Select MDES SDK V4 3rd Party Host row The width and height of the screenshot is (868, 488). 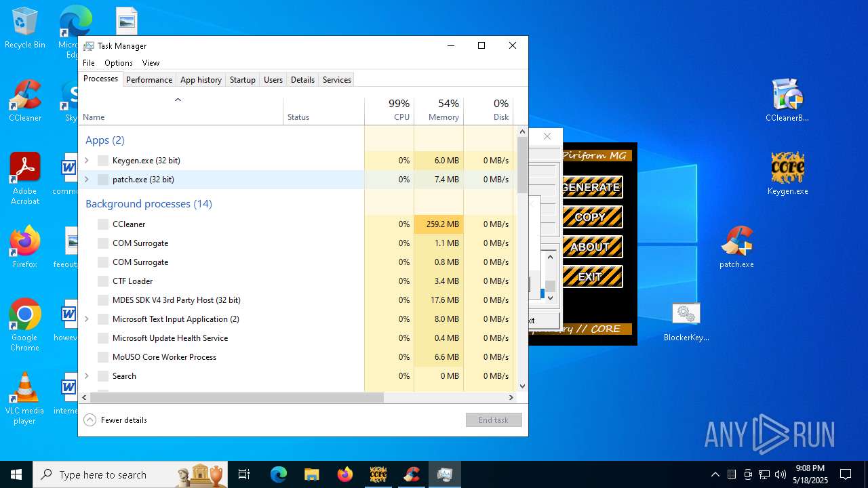coord(298,300)
